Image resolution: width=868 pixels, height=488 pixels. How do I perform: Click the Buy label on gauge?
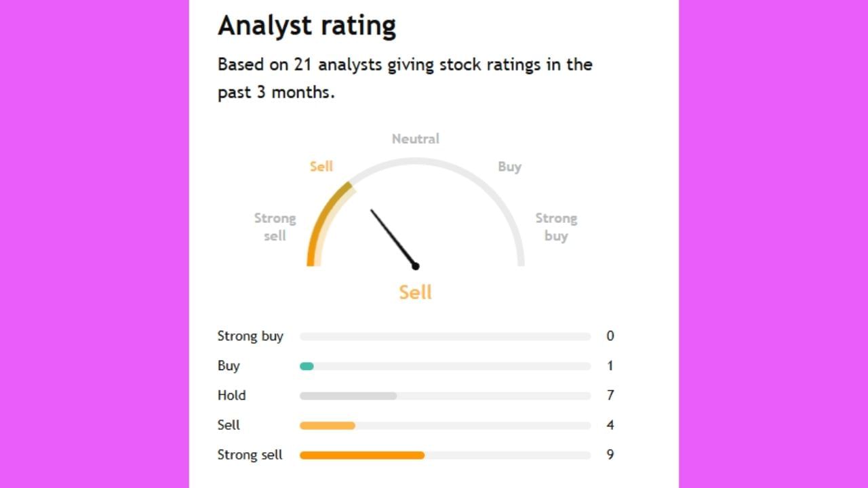[x=509, y=167]
